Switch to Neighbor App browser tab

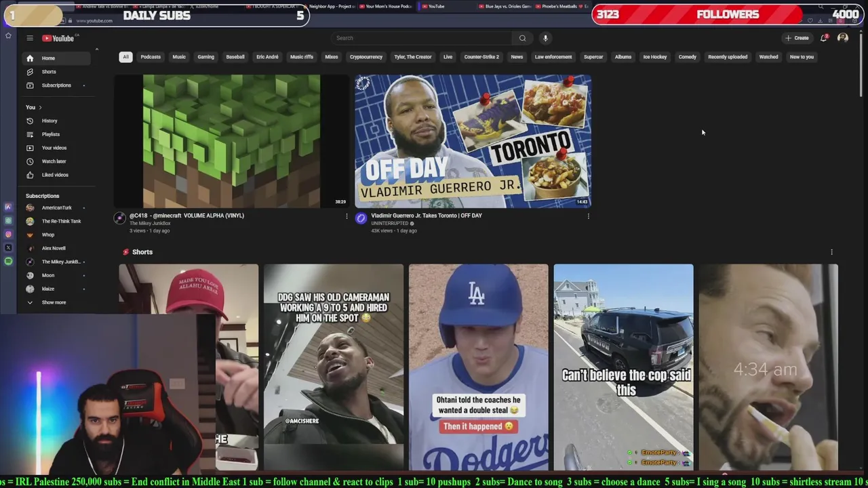coord(330,6)
